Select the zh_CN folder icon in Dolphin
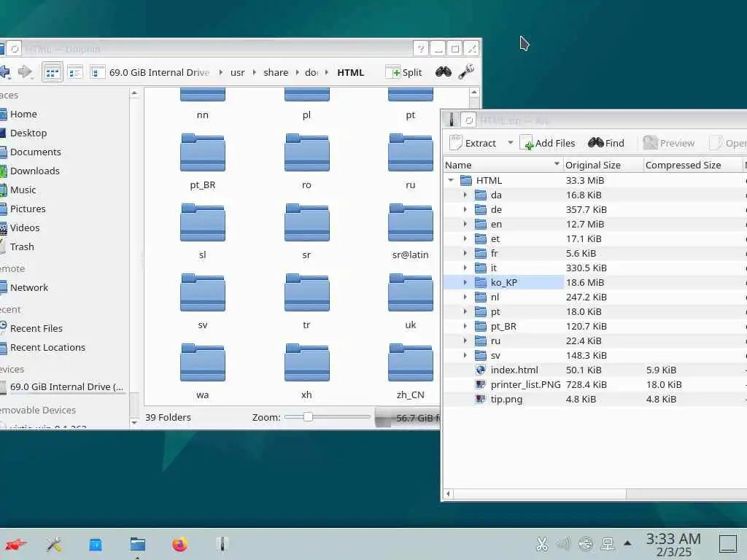The height and width of the screenshot is (560, 747). [411, 363]
